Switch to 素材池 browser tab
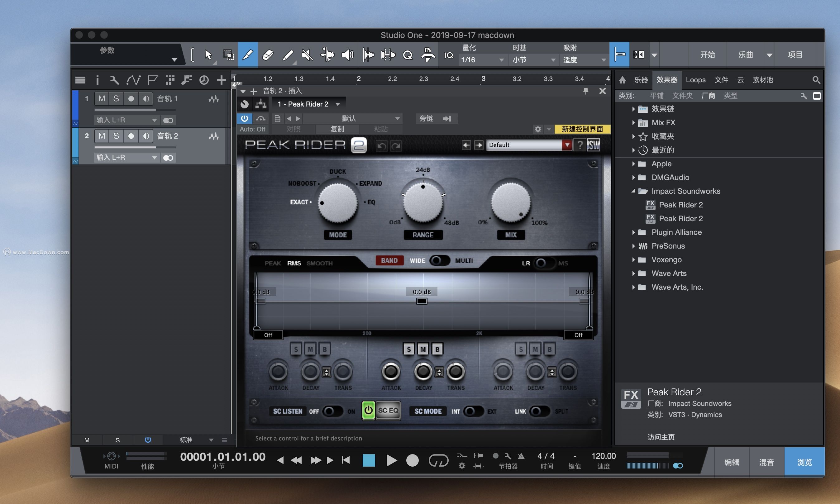Screen dimensions: 840x504 click(762, 80)
